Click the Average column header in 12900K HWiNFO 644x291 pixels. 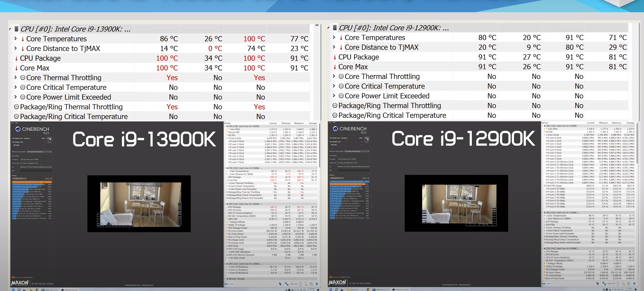click(x=630, y=123)
